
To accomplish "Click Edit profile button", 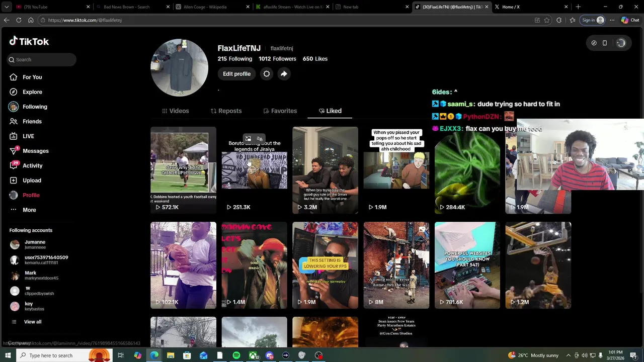I will [x=236, y=74].
